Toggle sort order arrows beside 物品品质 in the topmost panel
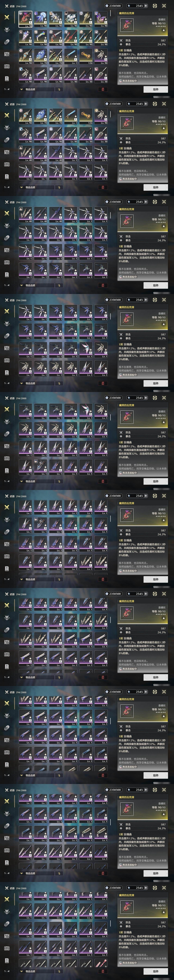This screenshot has width=174, height=980. click(x=59, y=89)
